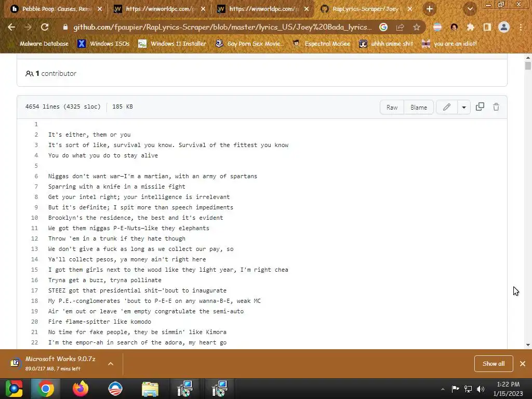Click line number 17
This screenshot has width=532, height=399.
pyautogui.click(x=35, y=290)
